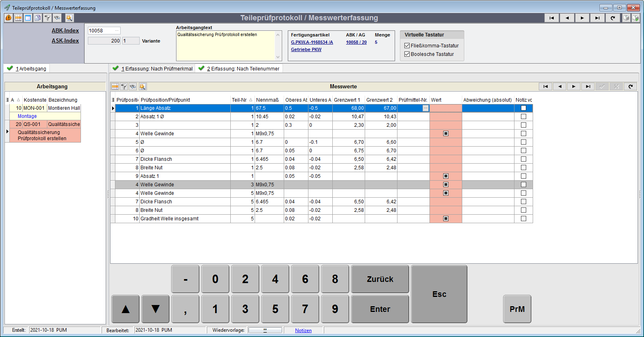Click ABK-Index label link

(65, 30)
